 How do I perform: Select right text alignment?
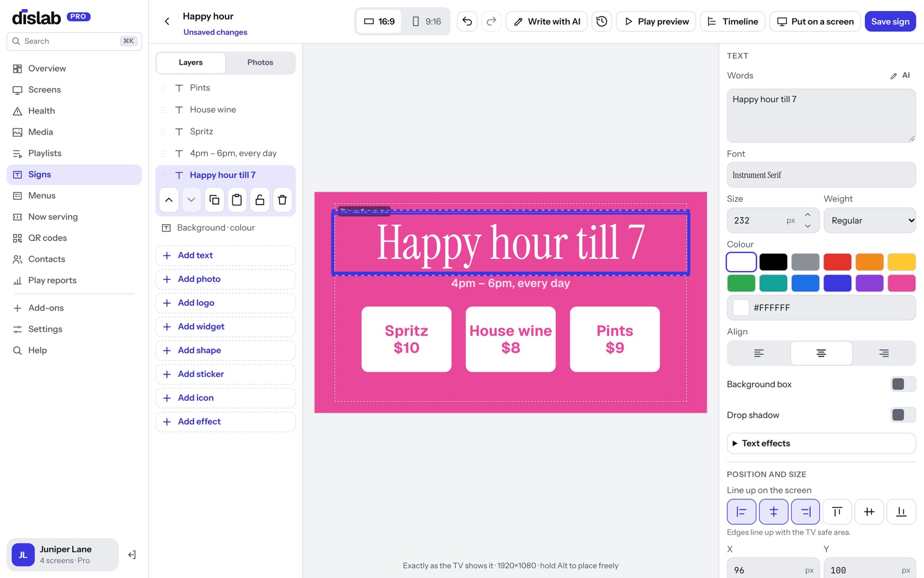884,353
